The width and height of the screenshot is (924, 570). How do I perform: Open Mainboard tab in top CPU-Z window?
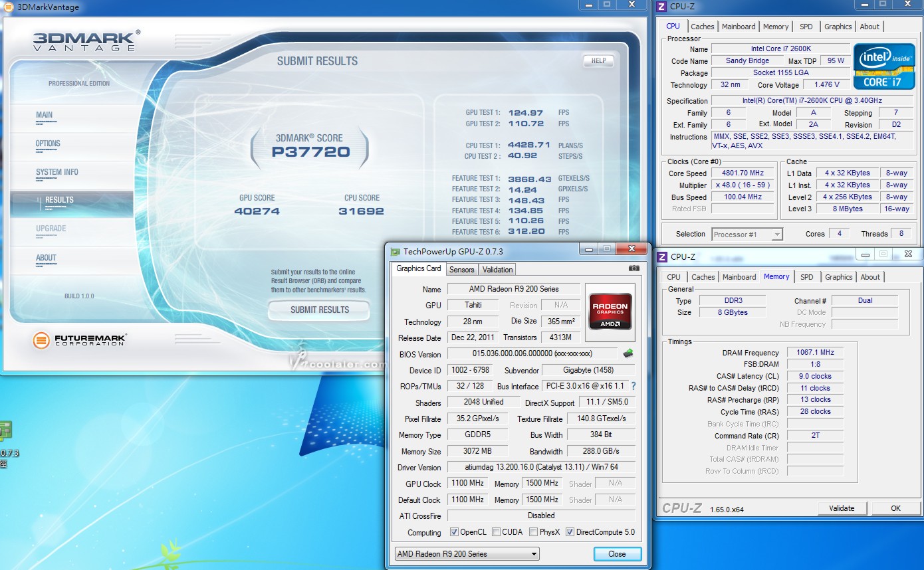(x=739, y=27)
